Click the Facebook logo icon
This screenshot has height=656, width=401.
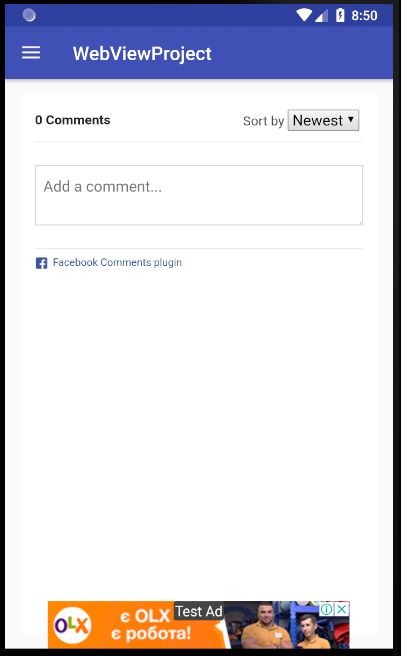point(41,263)
